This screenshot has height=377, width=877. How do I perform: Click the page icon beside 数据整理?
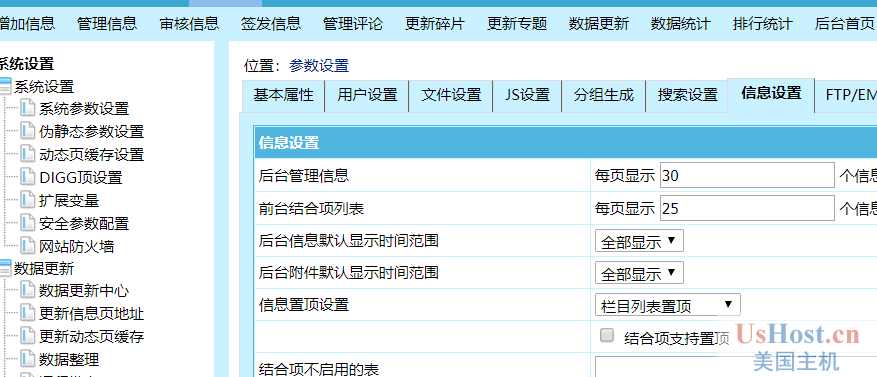pyautogui.click(x=27, y=359)
